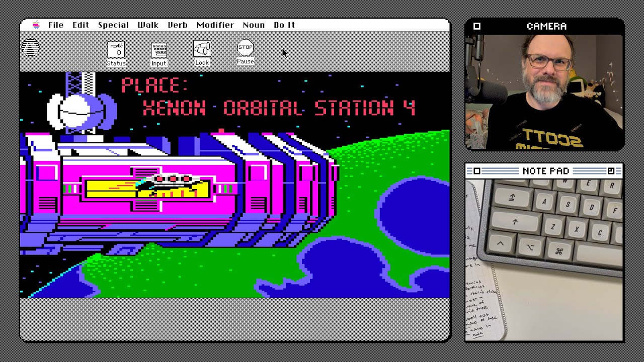Open the Walk menu
This screenshot has height=362, width=644.
(x=148, y=25)
